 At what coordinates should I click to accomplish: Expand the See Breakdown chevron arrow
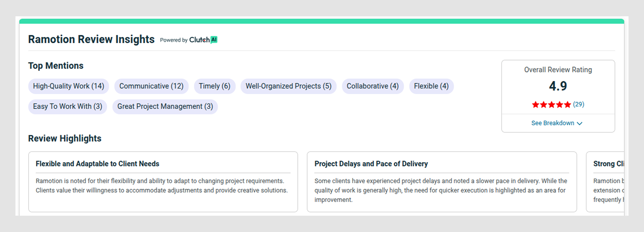tap(580, 123)
